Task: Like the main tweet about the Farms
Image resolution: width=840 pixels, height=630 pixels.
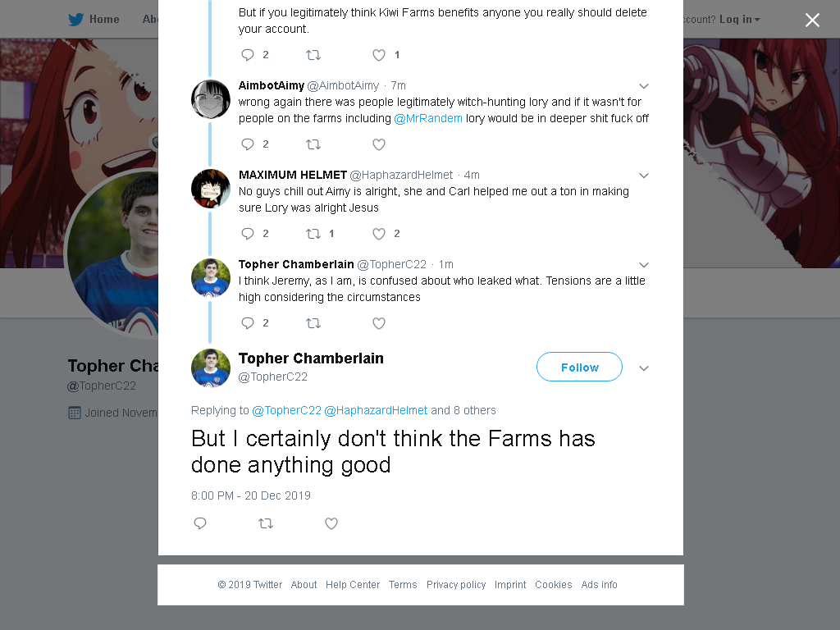Action: [331, 523]
